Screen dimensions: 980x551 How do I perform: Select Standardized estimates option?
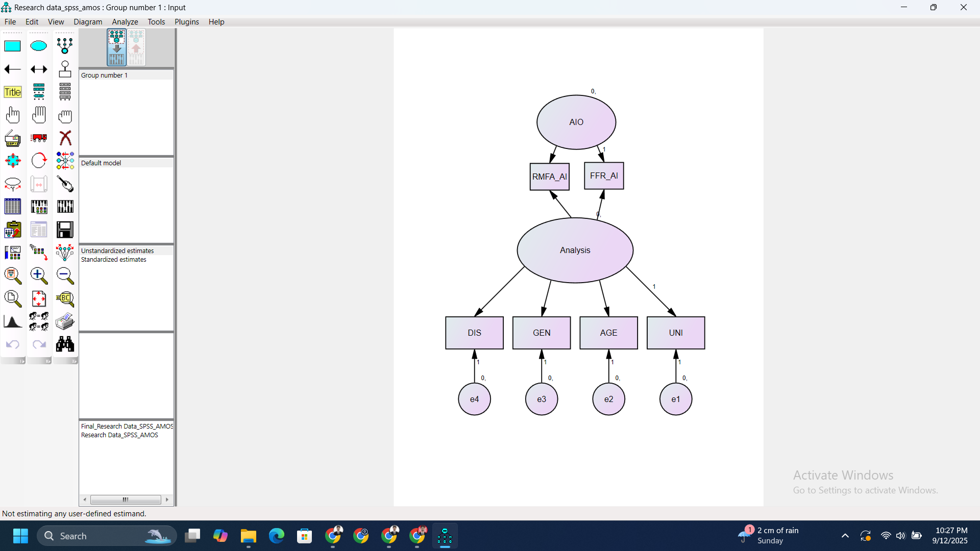point(113,260)
